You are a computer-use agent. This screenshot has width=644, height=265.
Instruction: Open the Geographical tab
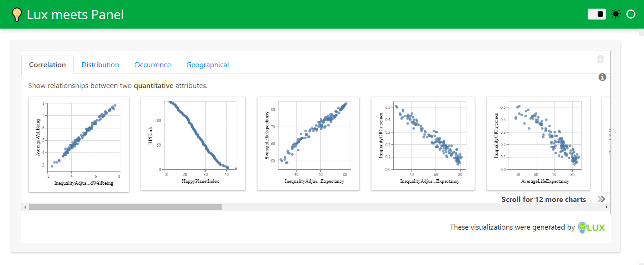[208, 64]
